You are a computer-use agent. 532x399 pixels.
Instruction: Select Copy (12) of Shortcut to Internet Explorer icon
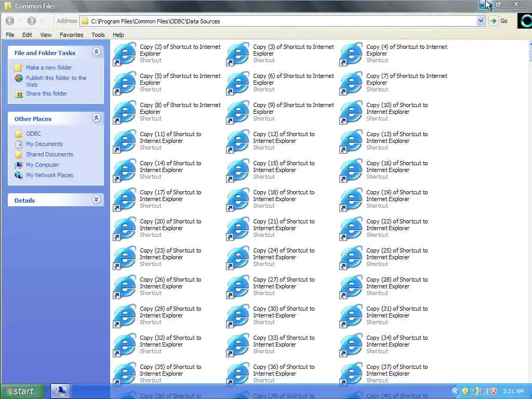point(238,141)
